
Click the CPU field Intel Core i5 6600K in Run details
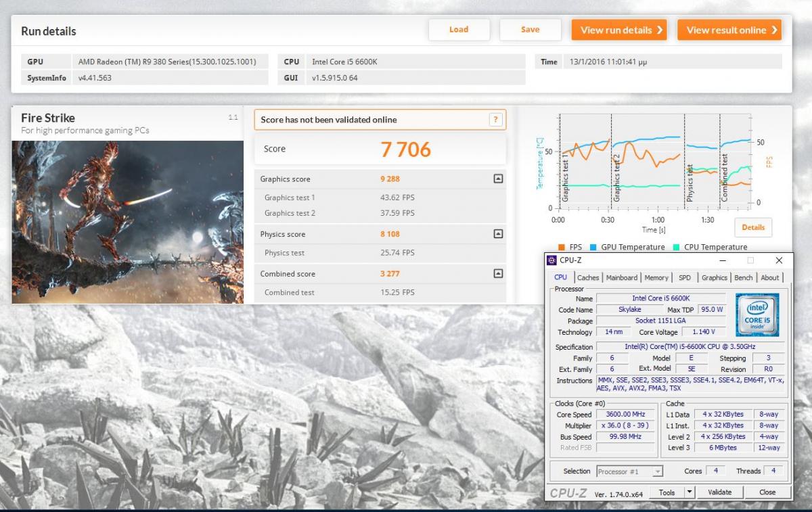(x=415, y=62)
